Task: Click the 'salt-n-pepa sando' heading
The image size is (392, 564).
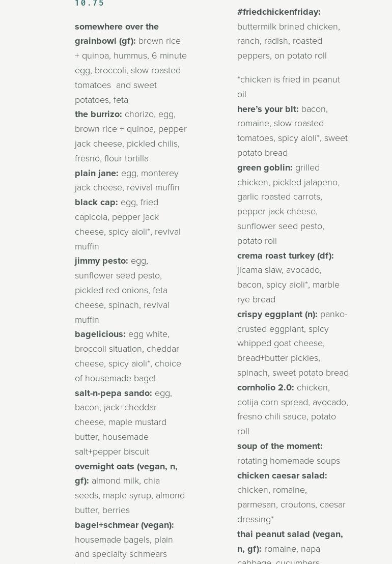Action: [x=114, y=393]
